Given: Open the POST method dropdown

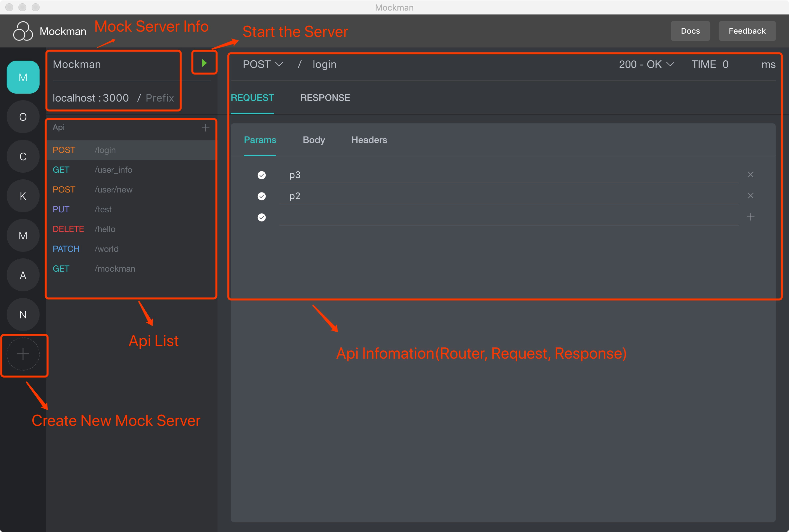Looking at the screenshot, I should tap(263, 64).
